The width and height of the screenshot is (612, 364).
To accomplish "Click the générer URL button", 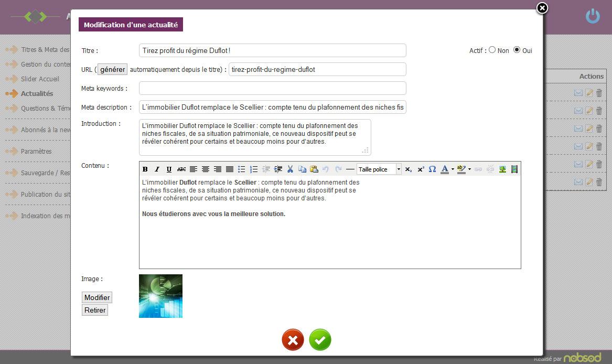I will click(x=112, y=69).
